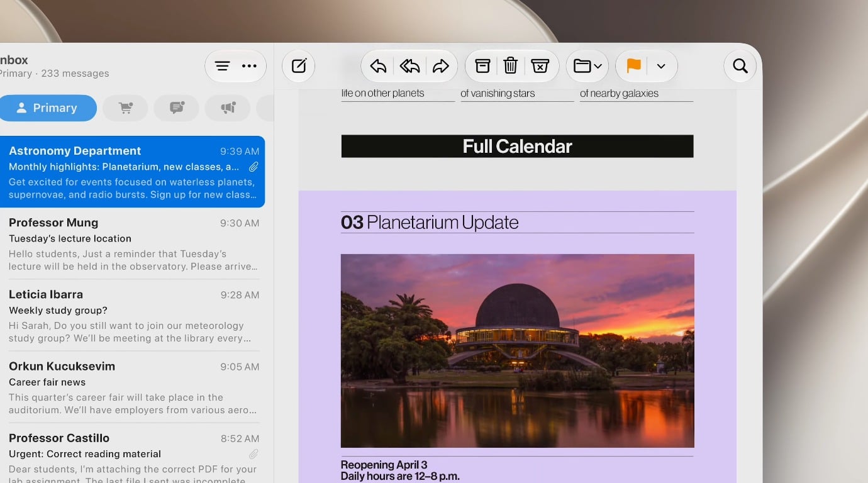Click the 'Reopening April 3' text
The image size is (868, 483).
click(384, 465)
